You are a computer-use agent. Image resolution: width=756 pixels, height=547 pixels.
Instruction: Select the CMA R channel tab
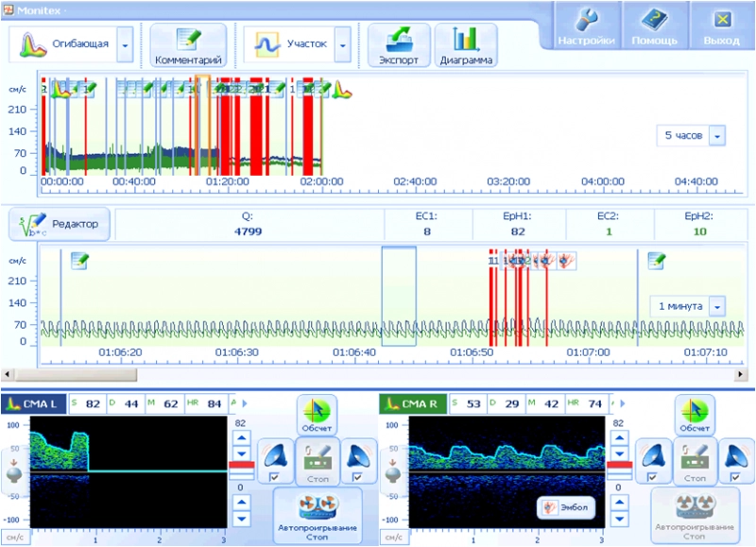(412, 404)
